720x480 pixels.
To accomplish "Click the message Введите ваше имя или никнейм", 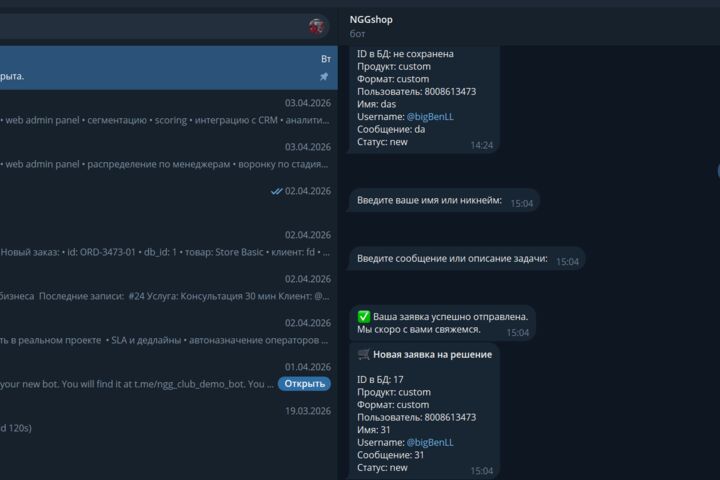I will 444,200.
